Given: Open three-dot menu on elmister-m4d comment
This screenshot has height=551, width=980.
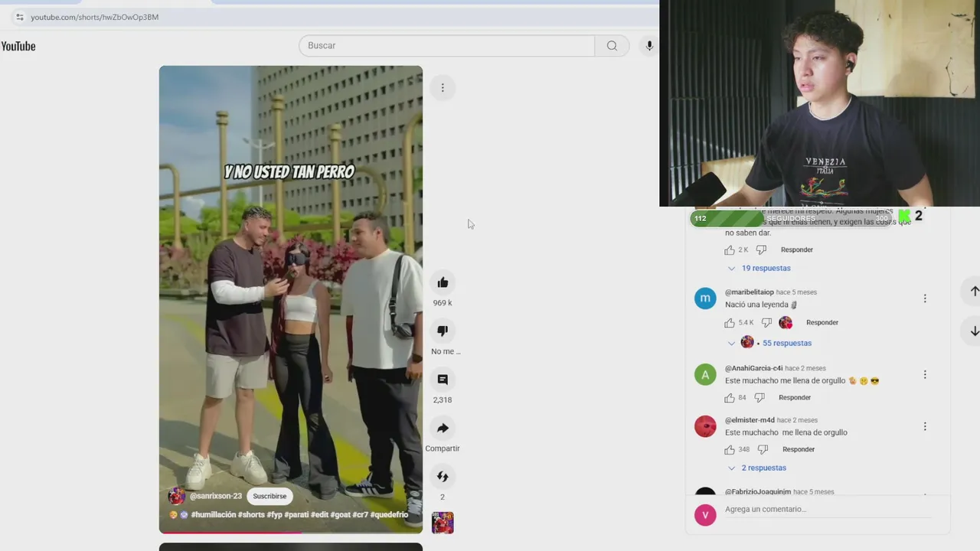Looking at the screenshot, I should [925, 426].
